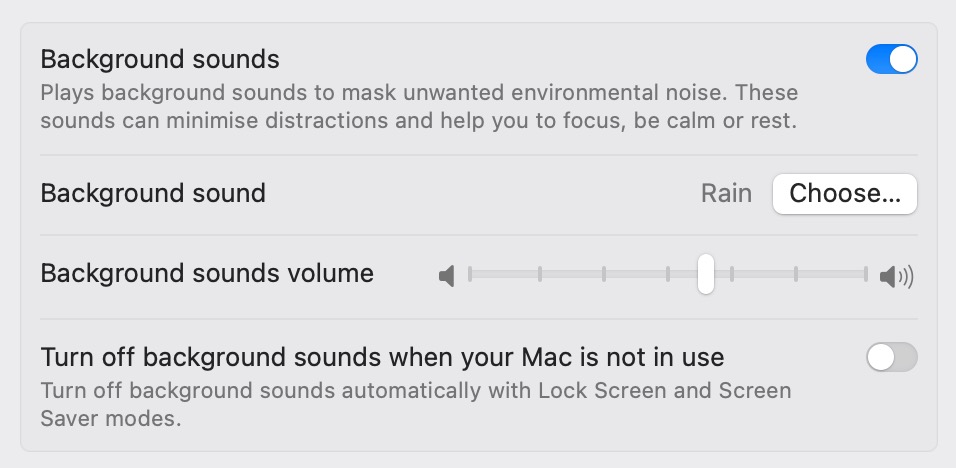Click the Lock Screen and Screen Saver description
Screen dimensions: 956x468
(x=415, y=404)
